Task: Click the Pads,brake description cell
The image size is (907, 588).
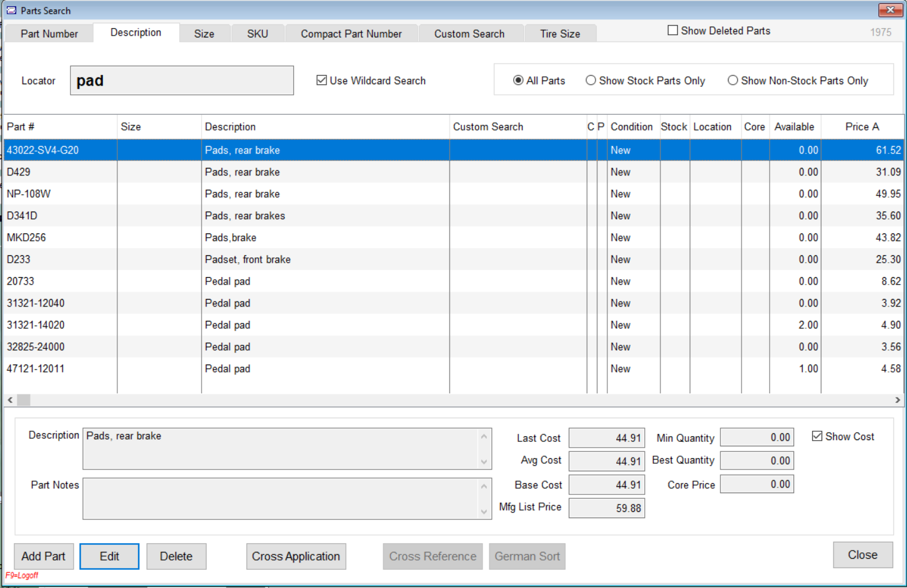Action: point(325,237)
